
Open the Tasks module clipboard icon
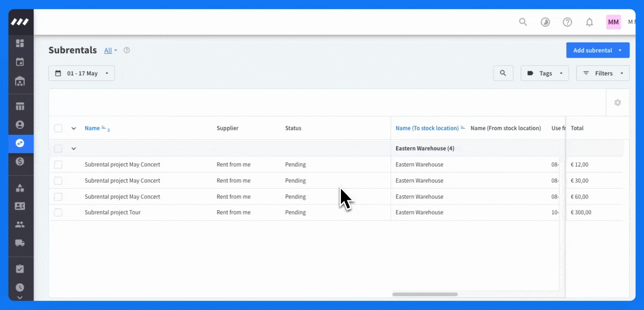pyautogui.click(x=21, y=269)
